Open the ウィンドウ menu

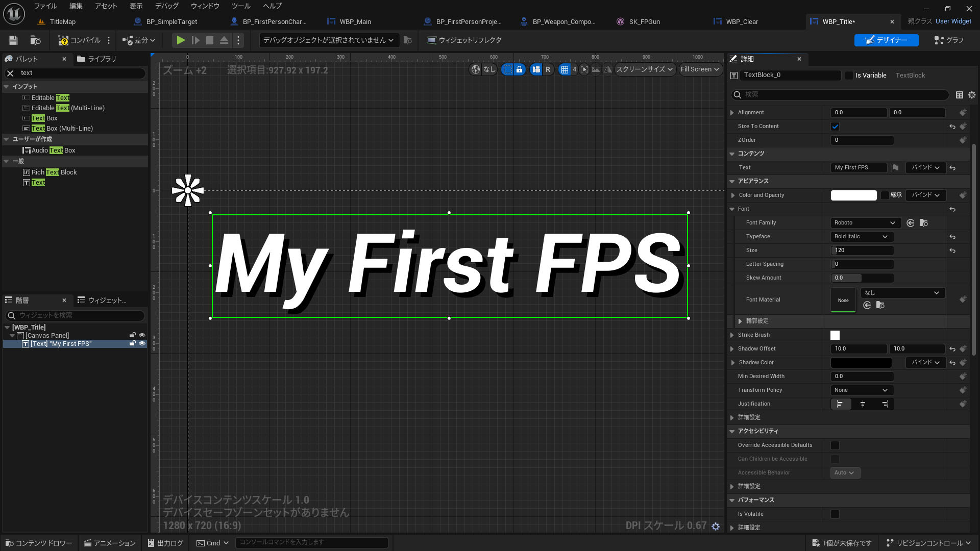click(x=205, y=6)
